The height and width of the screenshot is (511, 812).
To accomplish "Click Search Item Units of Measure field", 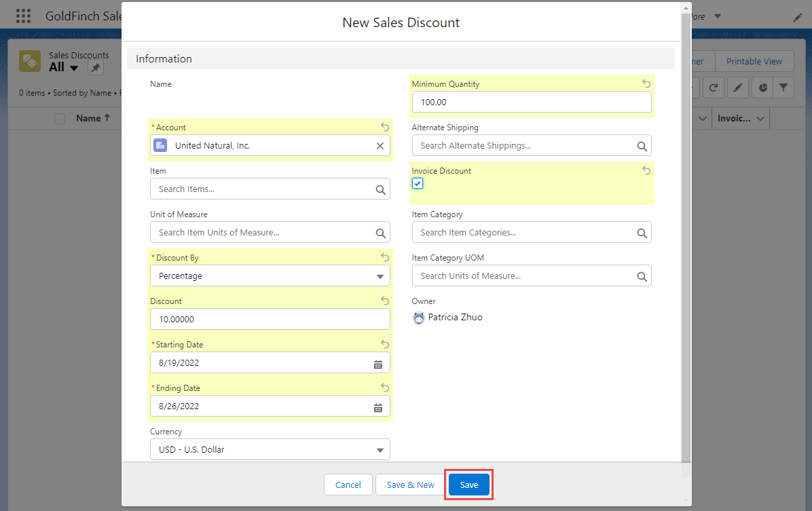I will (270, 233).
